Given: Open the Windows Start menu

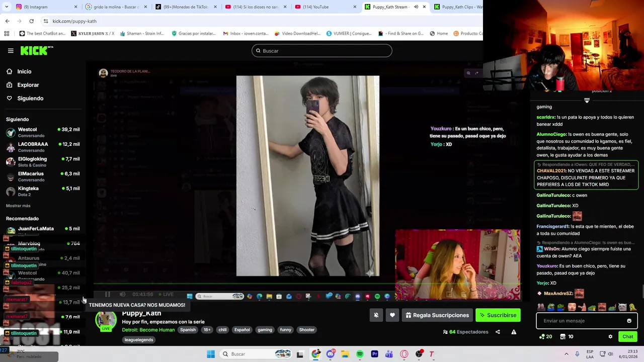Looking at the screenshot, I should [x=211, y=354].
